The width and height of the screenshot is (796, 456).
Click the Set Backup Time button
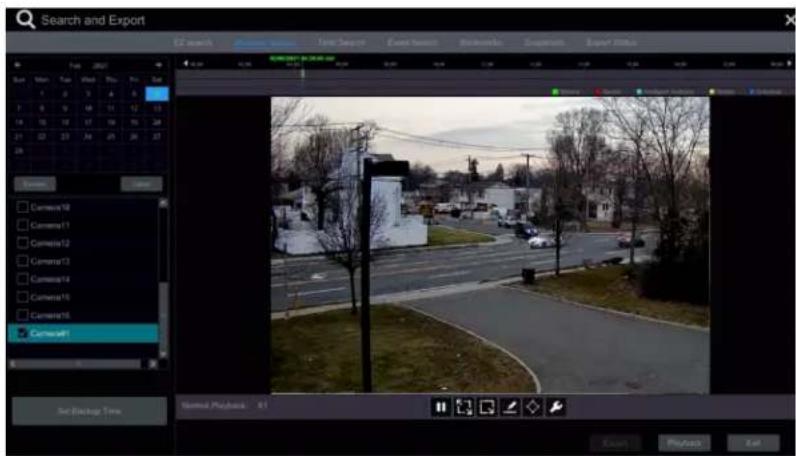pyautogui.click(x=89, y=411)
